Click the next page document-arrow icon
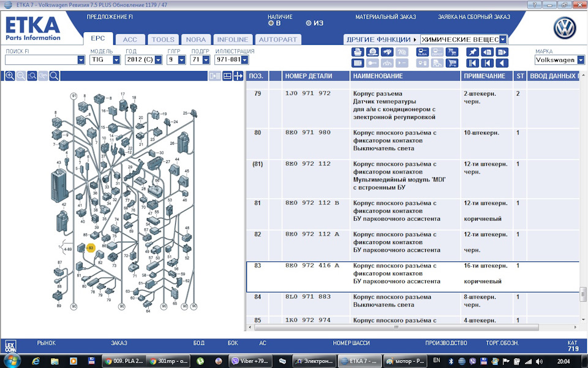 pos(502,52)
